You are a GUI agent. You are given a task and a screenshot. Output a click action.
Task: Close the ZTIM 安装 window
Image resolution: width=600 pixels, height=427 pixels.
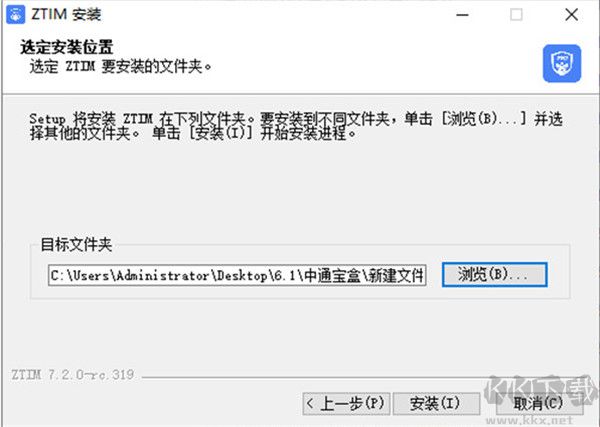572,15
